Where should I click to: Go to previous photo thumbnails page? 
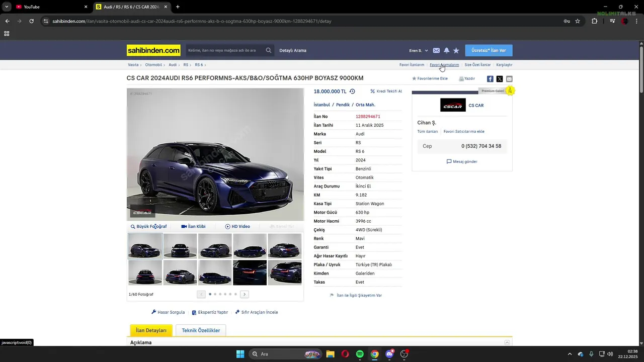201,294
